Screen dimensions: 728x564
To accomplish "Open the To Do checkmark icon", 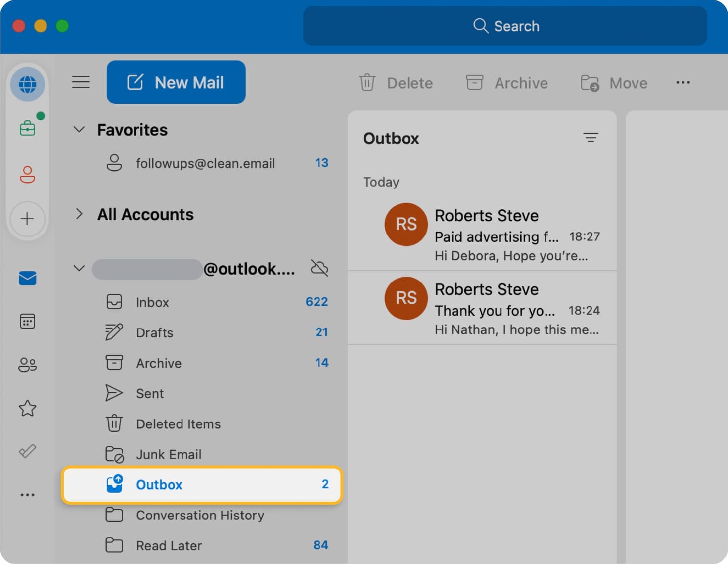I will 28,451.
